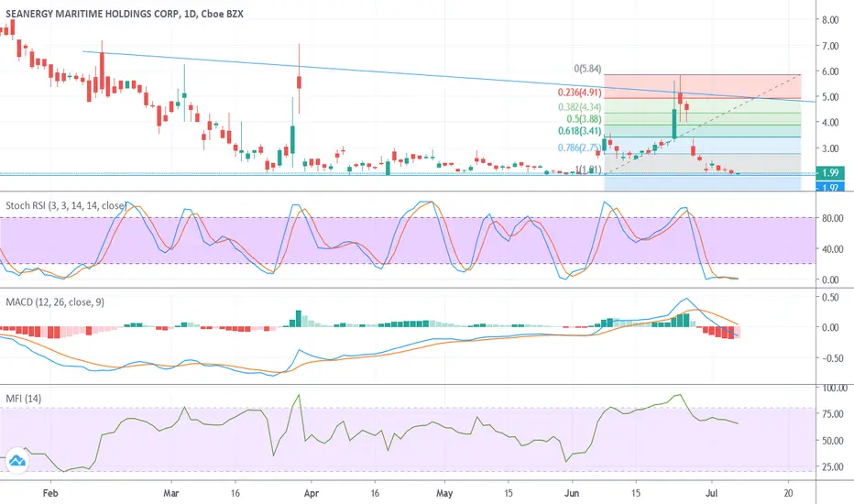Click the Jun date label on time axis
This screenshot has width=854, height=504.
point(573,493)
